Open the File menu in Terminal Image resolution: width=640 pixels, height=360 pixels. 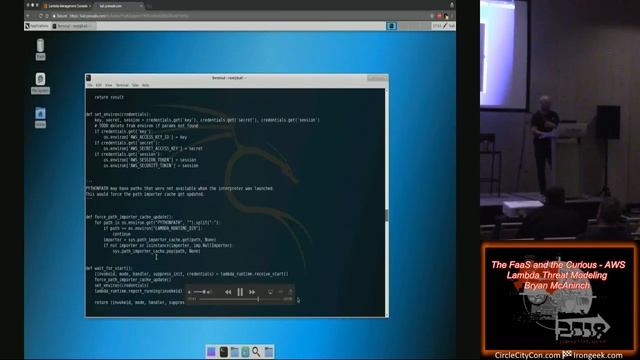(x=89, y=85)
